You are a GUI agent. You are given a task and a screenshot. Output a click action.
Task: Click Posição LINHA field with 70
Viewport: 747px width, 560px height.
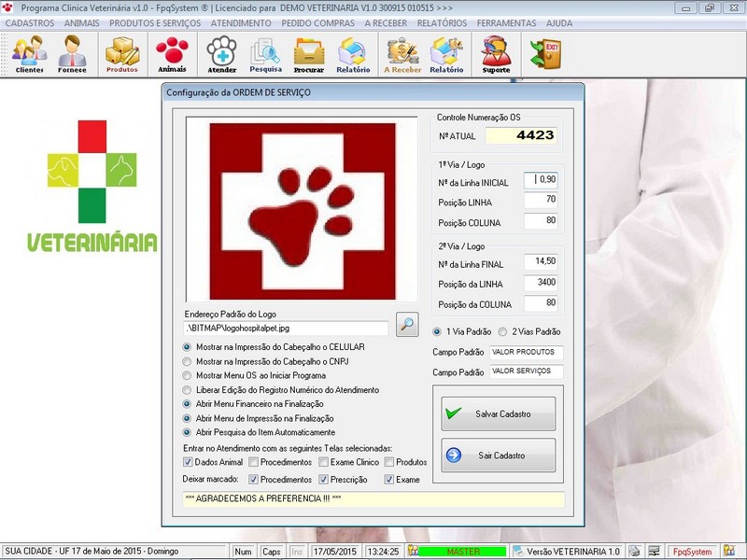tap(541, 200)
